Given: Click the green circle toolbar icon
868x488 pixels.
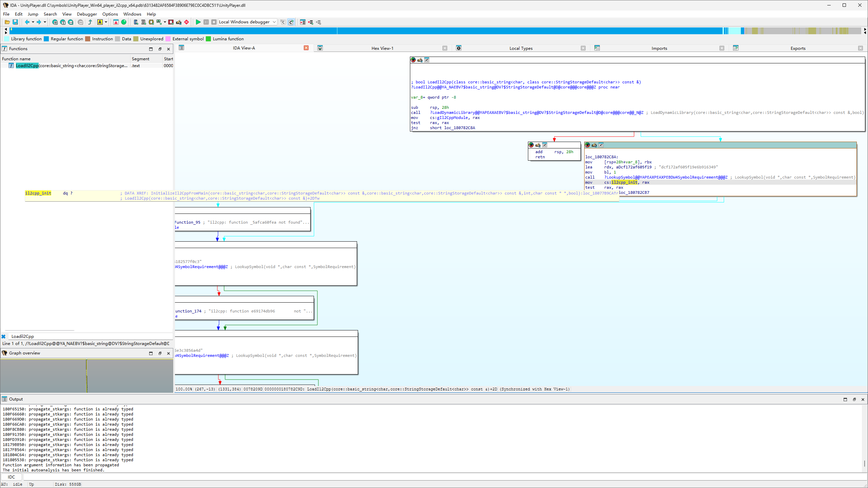Looking at the screenshot, I should click(124, 22).
